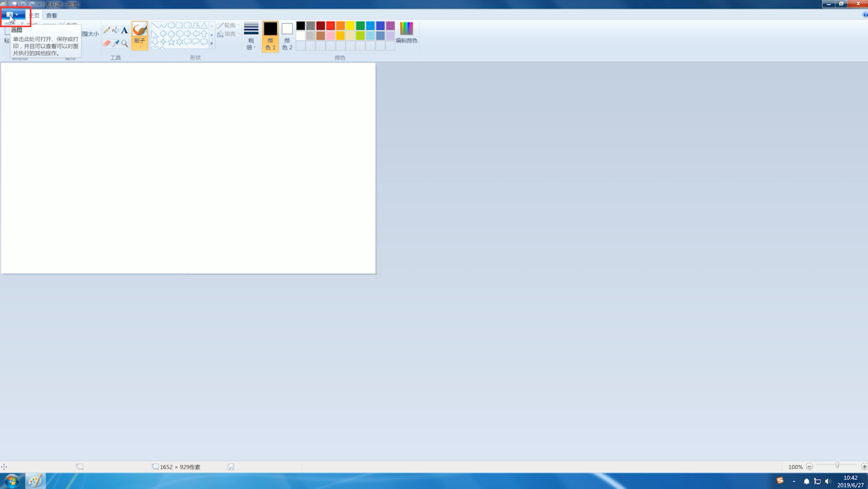This screenshot has width=868, height=489.
Task: Pick the triangle shape
Action: [x=204, y=26]
